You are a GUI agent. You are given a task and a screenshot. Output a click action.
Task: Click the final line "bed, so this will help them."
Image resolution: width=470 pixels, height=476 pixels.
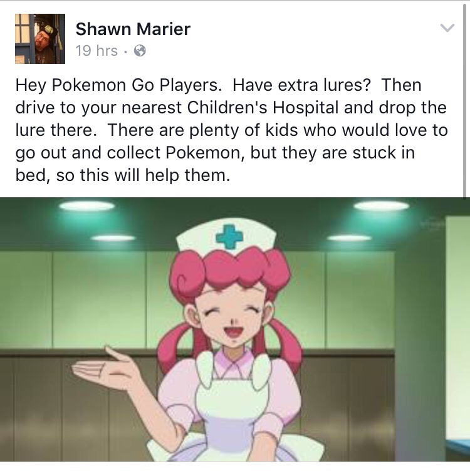123,175
